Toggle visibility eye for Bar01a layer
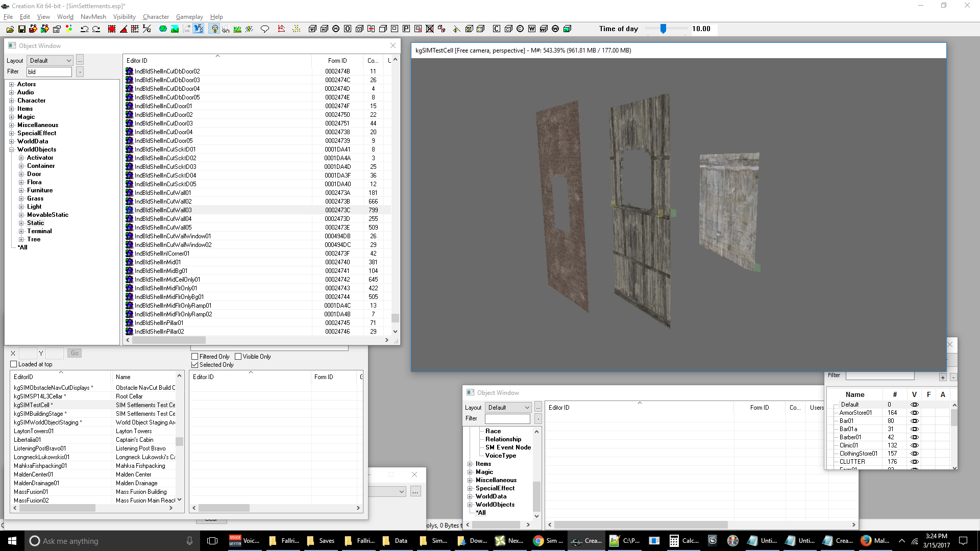 [915, 429]
